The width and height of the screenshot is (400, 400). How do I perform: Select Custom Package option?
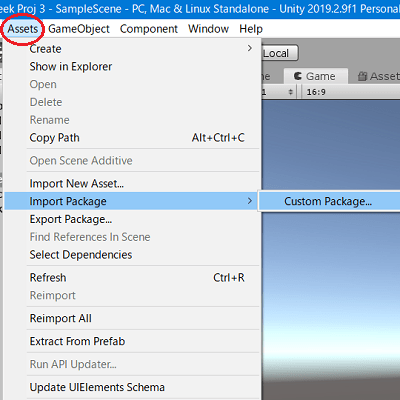coord(329,201)
